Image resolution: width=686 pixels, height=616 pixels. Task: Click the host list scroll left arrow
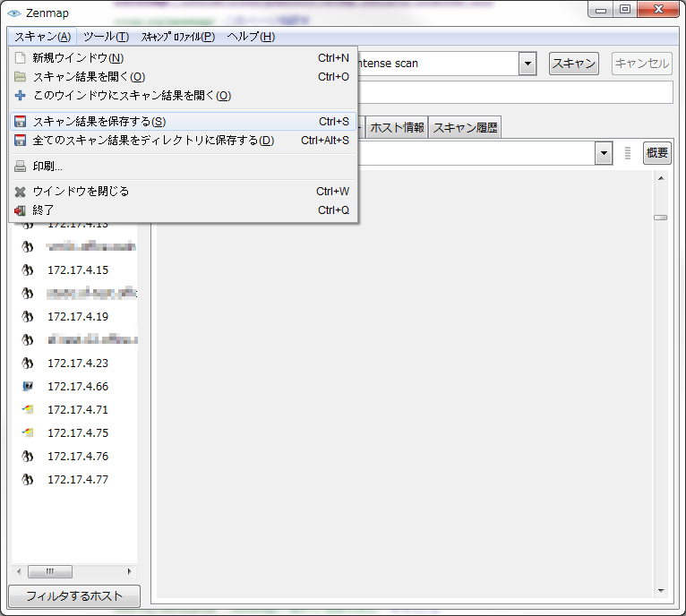19,571
